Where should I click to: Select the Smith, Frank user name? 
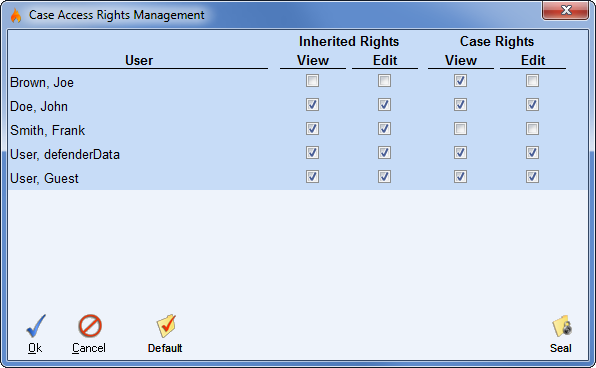coord(48,130)
